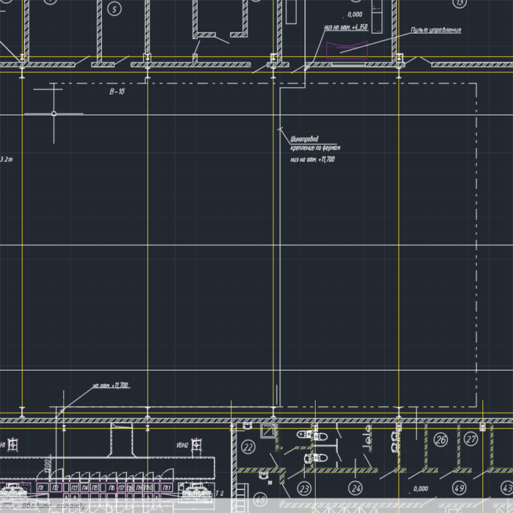Select room number 27 circle marker
This screenshot has height=513, width=513.
click(x=471, y=439)
